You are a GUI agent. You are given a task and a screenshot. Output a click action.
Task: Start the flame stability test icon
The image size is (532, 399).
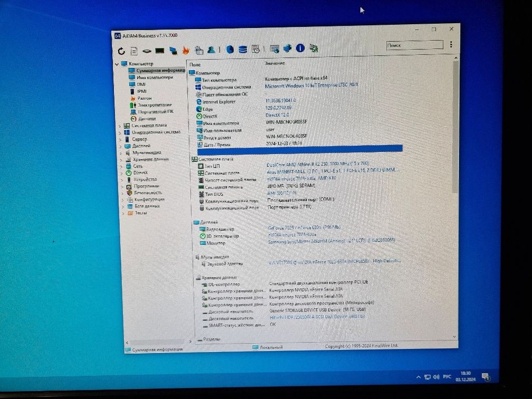tap(186, 51)
